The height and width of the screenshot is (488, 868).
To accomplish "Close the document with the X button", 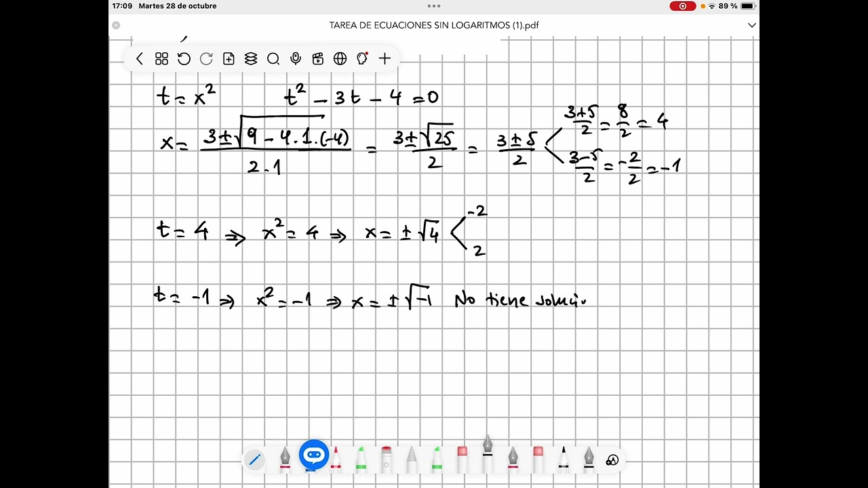I will tap(116, 25).
